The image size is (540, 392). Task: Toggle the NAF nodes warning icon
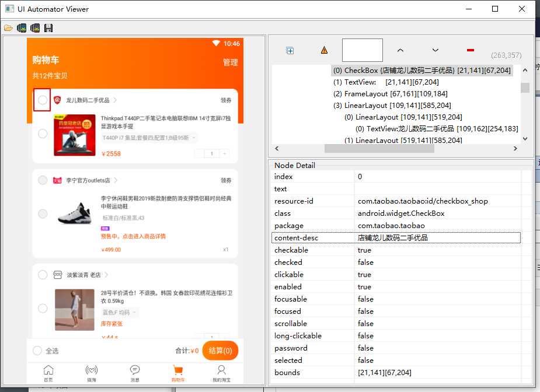click(324, 50)
